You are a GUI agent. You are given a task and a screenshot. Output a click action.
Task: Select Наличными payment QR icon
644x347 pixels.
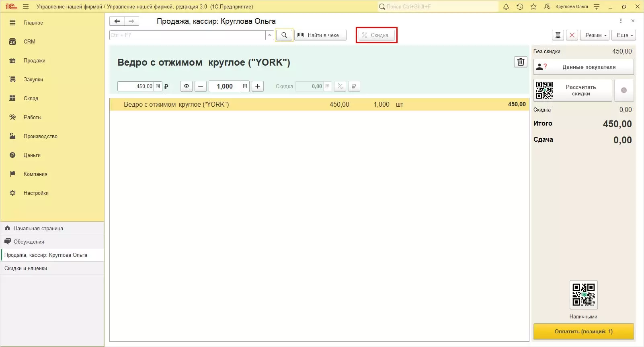[584, 295]
